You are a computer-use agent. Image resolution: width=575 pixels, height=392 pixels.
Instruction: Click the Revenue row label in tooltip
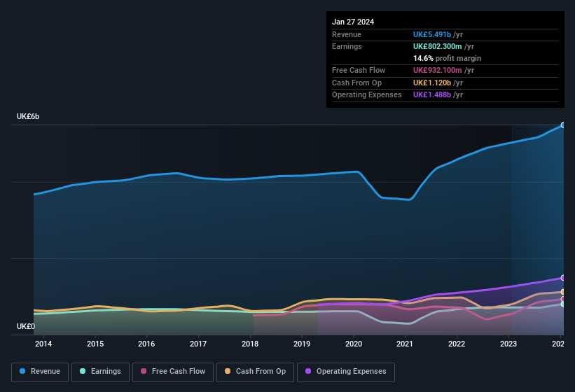point(347,34)
